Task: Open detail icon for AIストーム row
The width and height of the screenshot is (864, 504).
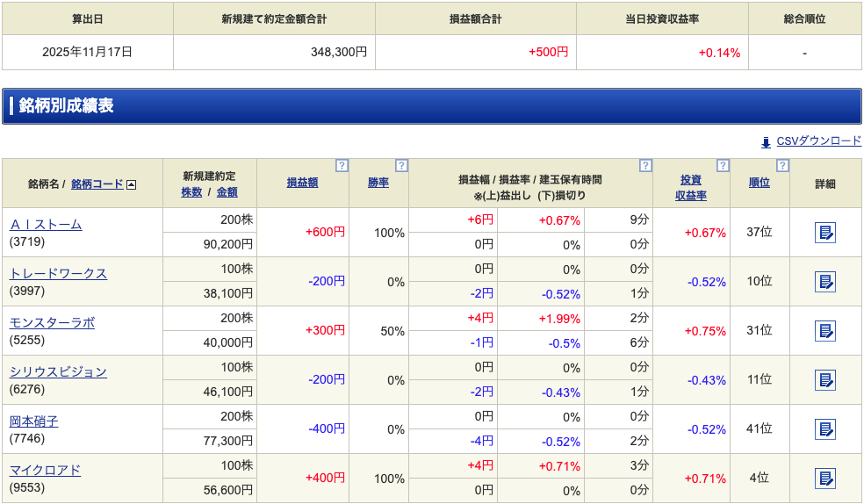Action: click(824, 233)
